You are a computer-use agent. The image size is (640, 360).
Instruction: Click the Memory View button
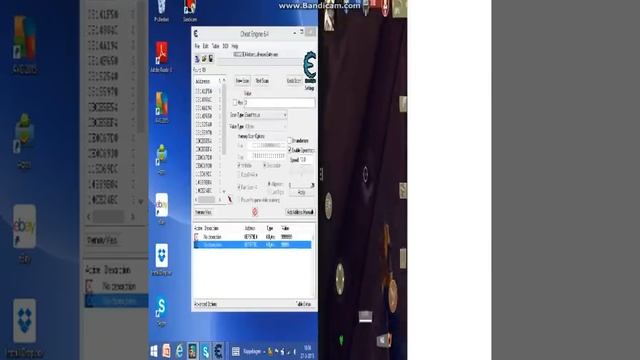(203, 212)
